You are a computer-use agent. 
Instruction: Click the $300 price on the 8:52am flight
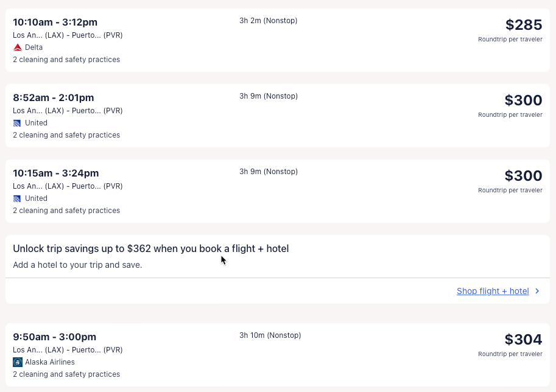coord(523,100)
